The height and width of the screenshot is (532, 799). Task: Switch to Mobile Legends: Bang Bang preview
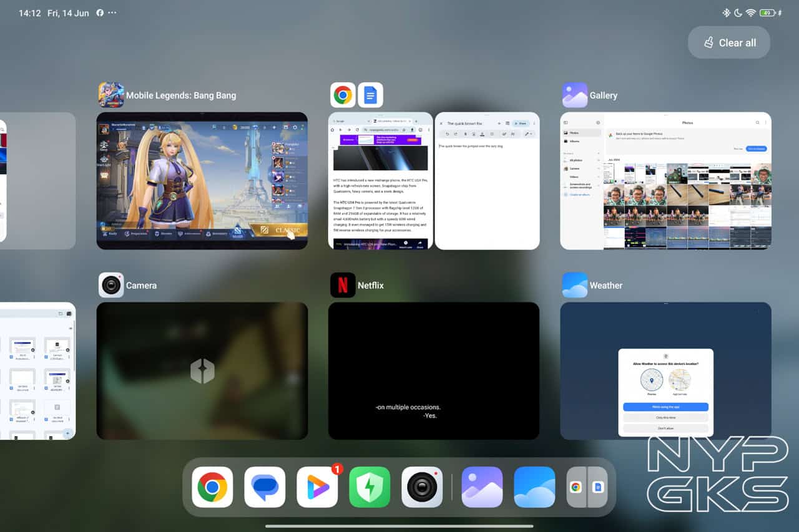202,181
